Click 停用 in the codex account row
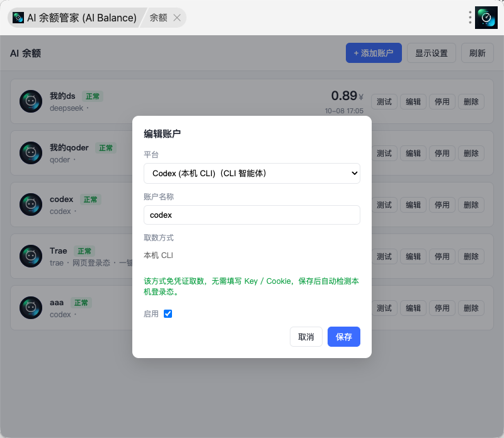Screen dimensions: 504x438 442,205
